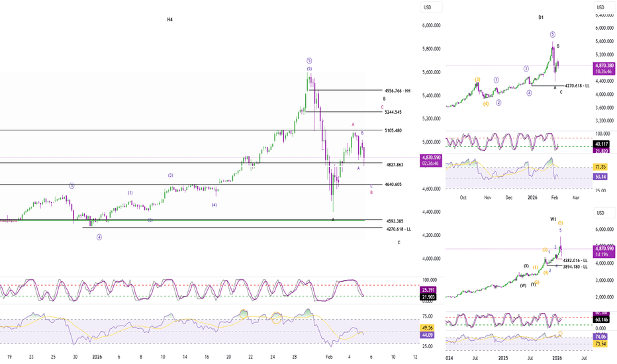The height and width of the screenshot is (364, 617).
Task: Click the 2026 date on H4 time axis
Action: click(97, 357)
